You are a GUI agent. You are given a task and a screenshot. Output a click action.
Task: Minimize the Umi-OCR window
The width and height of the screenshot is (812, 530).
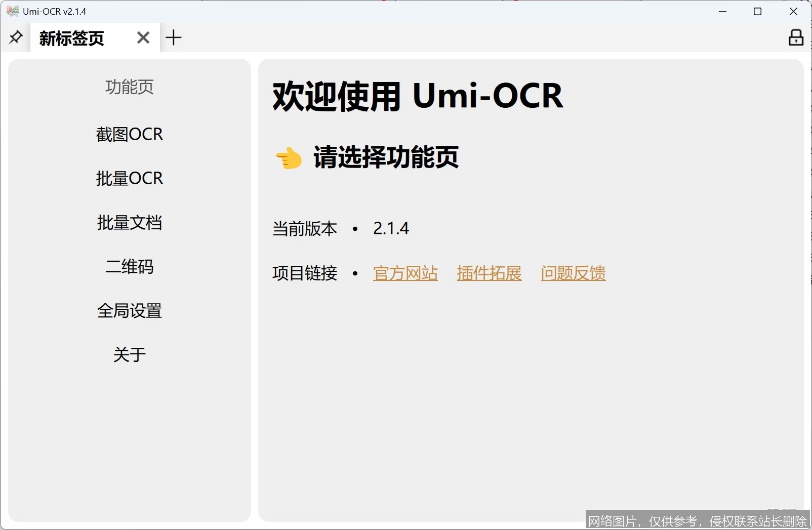[722, 11]
